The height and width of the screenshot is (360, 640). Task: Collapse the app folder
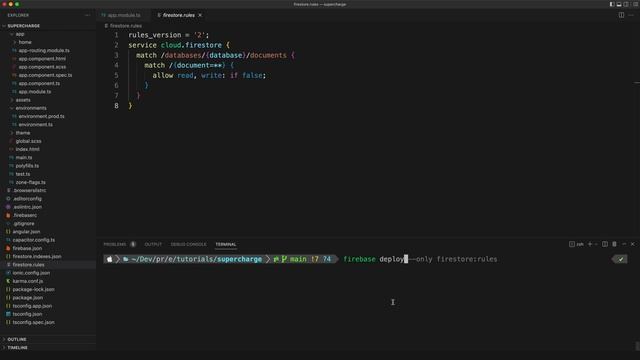20,34
